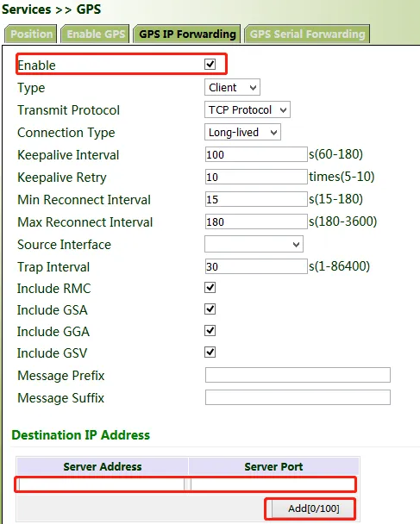Image resolution: width=420 pixels, height=524 pixels.
Task: Click the Trap Interval input box
Action: click(256, 266)
